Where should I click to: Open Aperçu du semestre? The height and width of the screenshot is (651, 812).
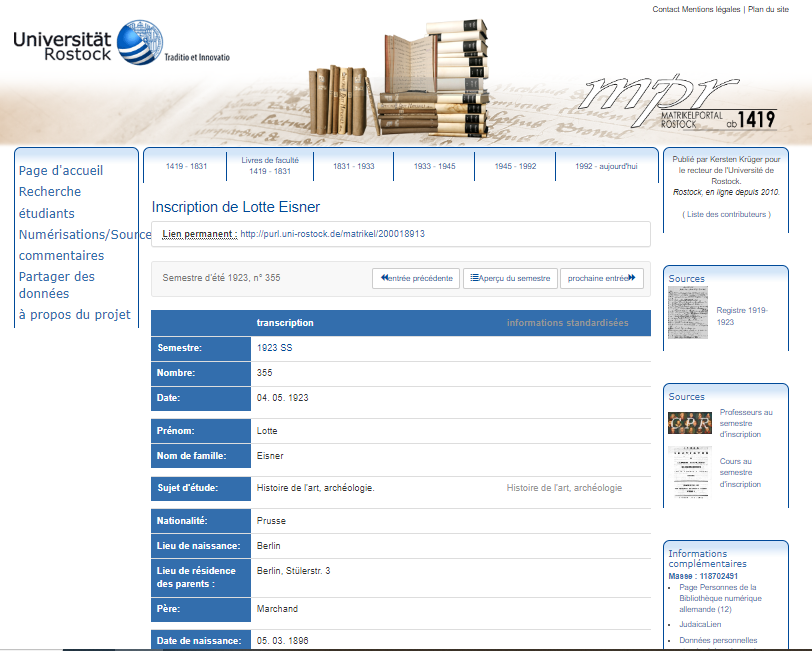(510, 278)
